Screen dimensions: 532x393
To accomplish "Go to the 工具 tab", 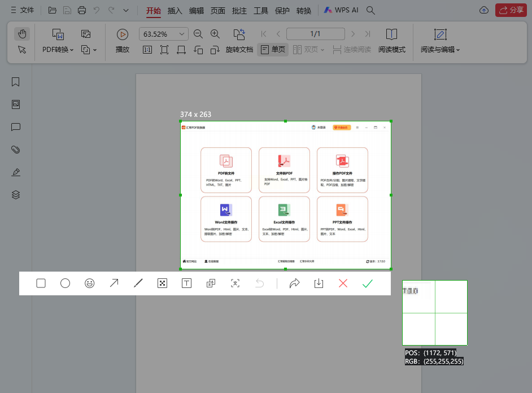I will point(261,11).
